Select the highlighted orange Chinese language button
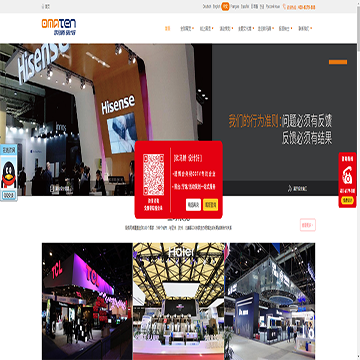Screen dimensions: 360x360 tap(225, 7)
